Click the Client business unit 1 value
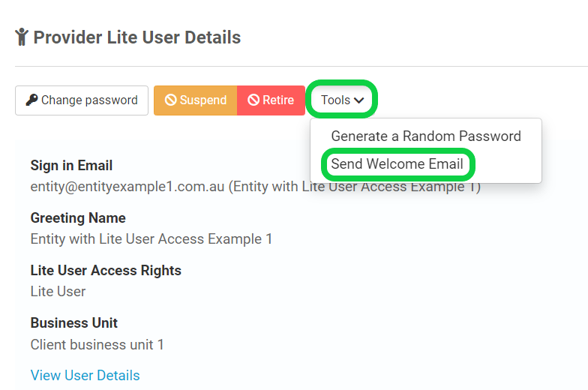This screenshot has height=390, width=588. click(97, 345)
